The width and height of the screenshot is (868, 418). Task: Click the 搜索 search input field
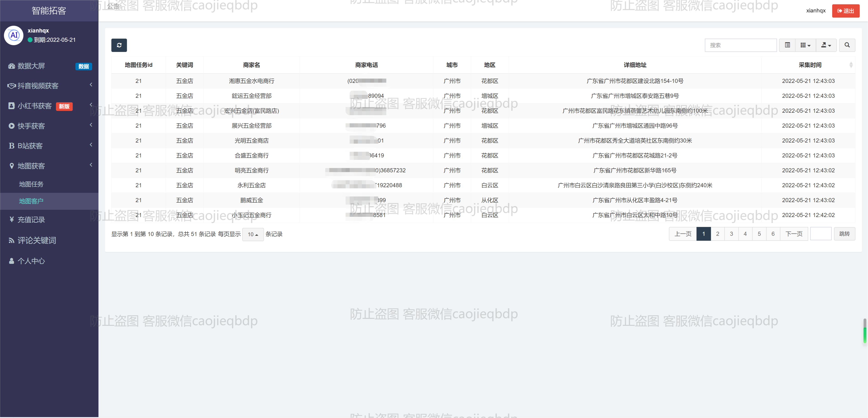coord(740,45)
